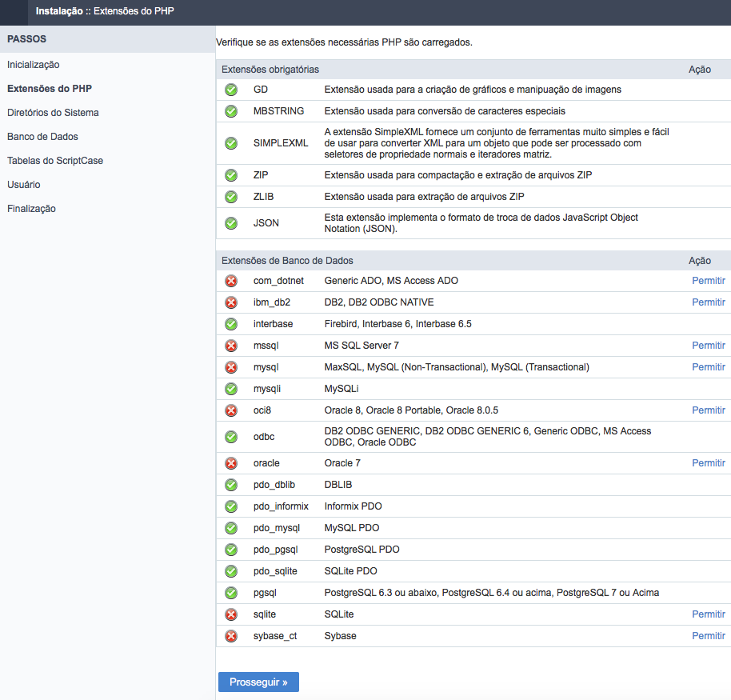Click the green check icon beside mysqli

(x=231, y=389)
